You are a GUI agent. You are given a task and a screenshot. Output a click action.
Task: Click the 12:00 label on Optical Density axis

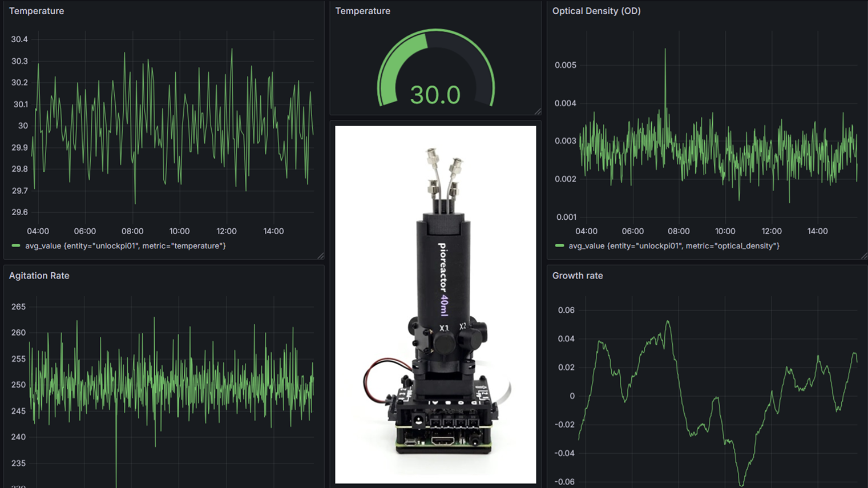click(x=771, y=231)
